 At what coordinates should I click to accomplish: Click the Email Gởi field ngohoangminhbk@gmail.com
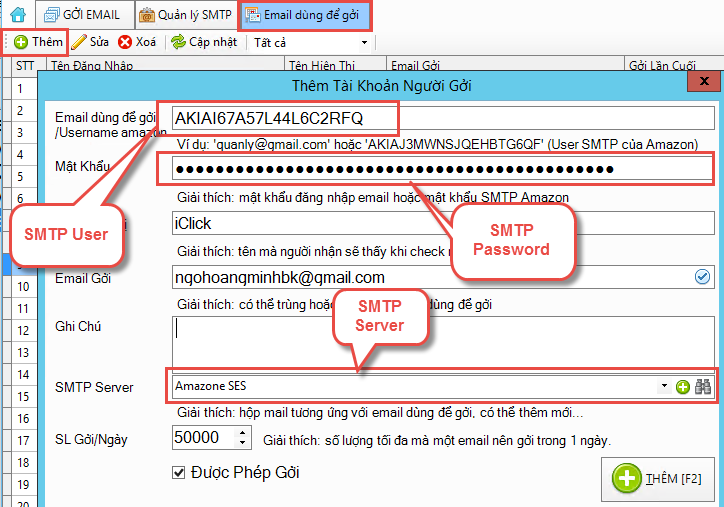pos(443,277)
